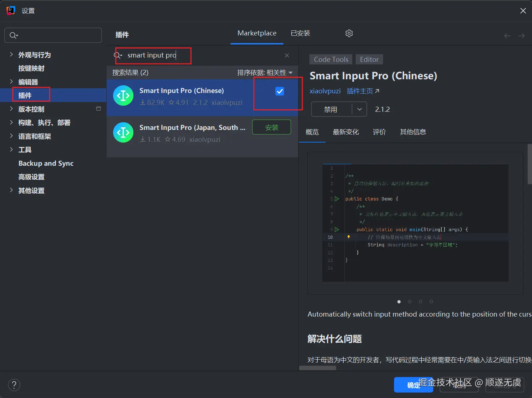
Task: Select third screenshot carousel dot
Action: point(420,301)
